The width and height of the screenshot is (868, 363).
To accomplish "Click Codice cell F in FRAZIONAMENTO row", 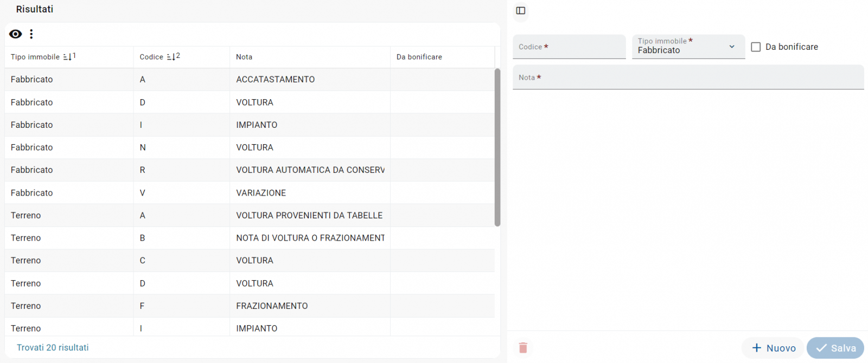I will 182,306.
